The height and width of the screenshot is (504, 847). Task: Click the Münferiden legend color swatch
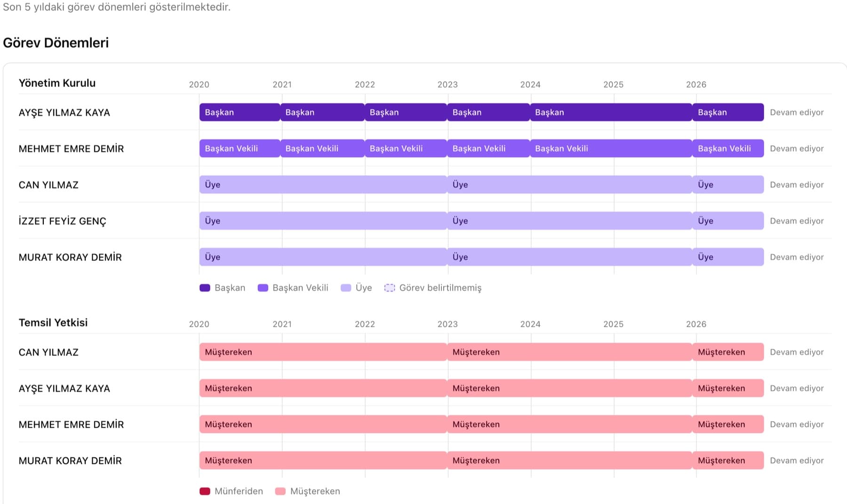pyautogui.click(x=205, y=491)
